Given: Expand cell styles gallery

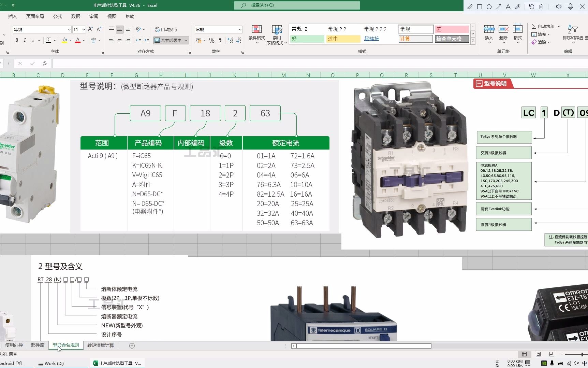Looking at the screenshot, I should pyautogui.click(x=473, y=41).
